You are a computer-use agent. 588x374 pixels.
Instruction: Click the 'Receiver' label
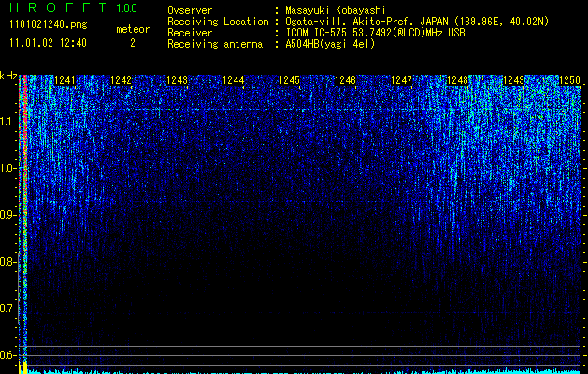tap(190, 33)
